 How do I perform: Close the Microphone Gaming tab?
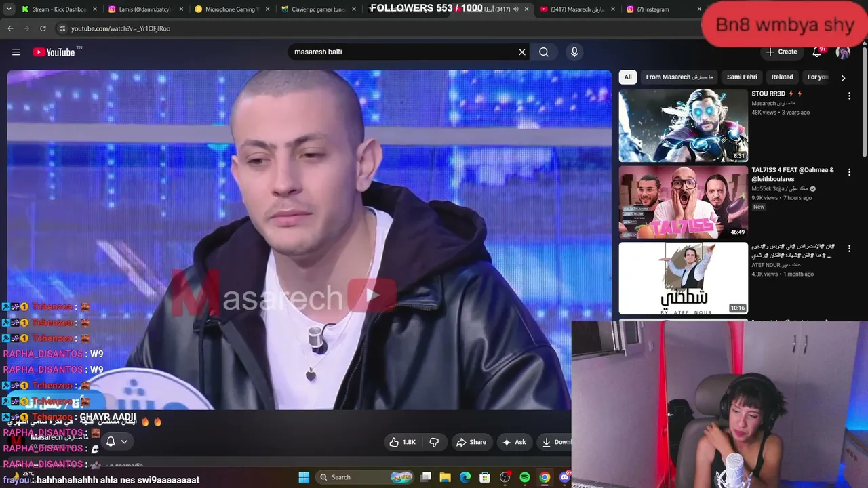(268, 9)
